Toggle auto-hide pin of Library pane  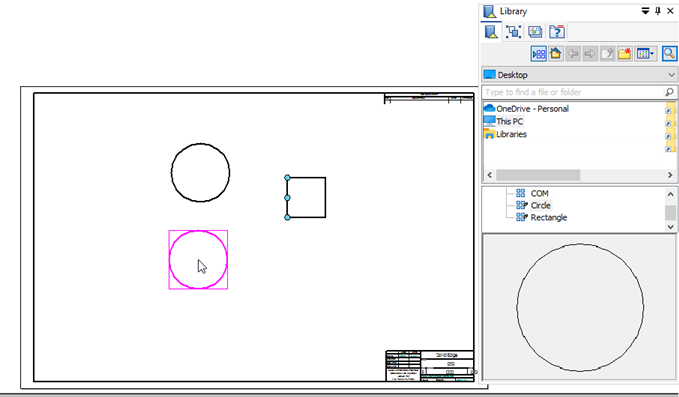[658, 11]
